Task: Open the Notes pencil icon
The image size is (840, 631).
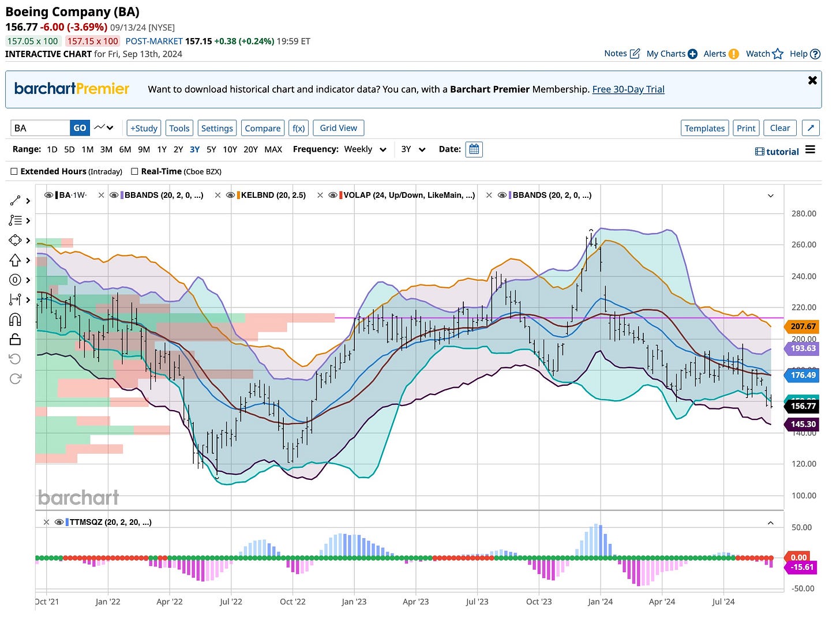Action: coord(635,54)
